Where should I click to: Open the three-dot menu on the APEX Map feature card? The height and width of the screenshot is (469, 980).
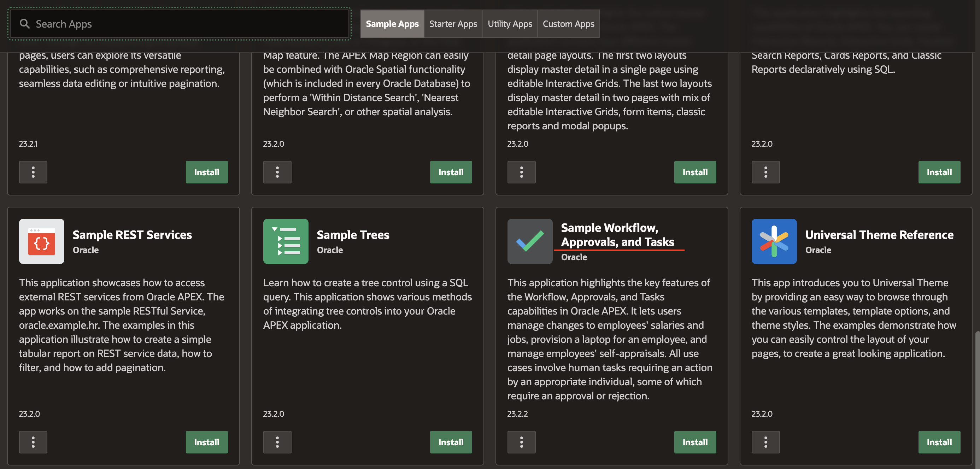[x=277, y=172]
